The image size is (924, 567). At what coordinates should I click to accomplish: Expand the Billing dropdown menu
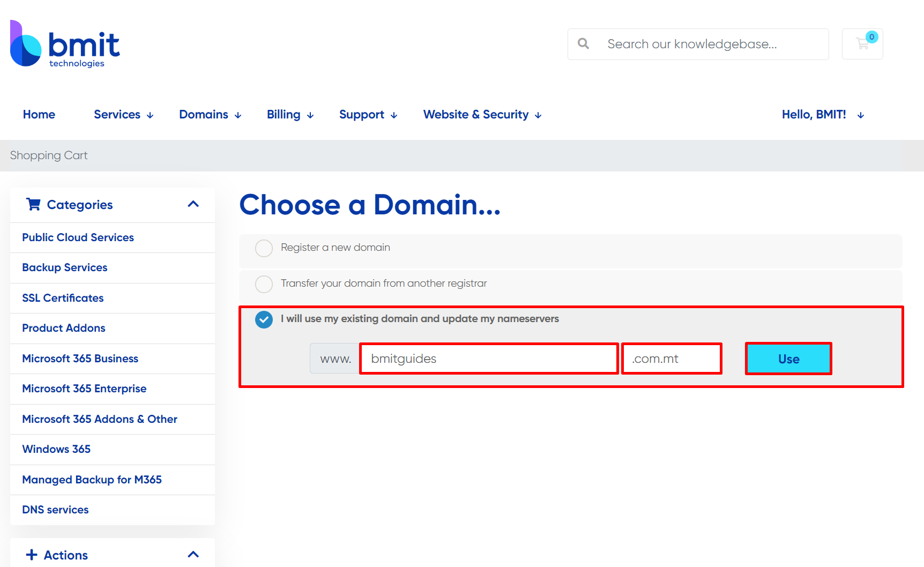pyautogui.click(x=290, y=115)
